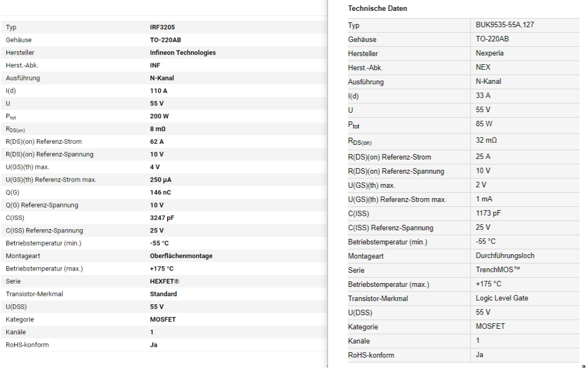This screenshot has width=588, height=368.
Task: Select the 'NEX' manufacturer abbreviation
Action: tap(483, 67)
